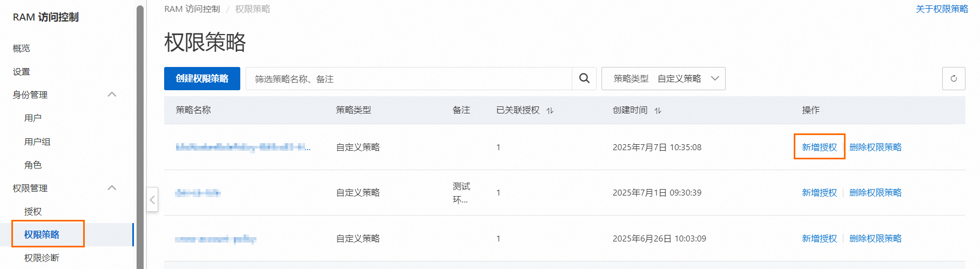Screen dimensions: 980x269
Task: Click RAM 访问控制 breadcrumb link
Action: 192,9
